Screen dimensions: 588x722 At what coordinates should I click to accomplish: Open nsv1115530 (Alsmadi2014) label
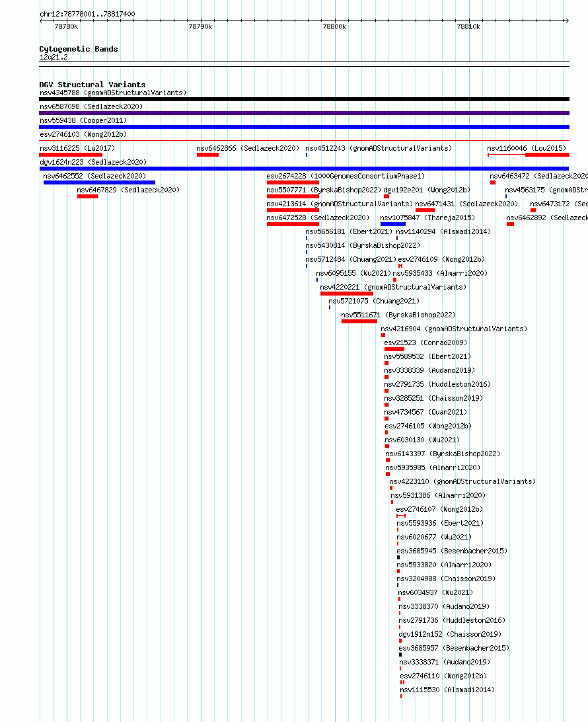tap(448, 690)
